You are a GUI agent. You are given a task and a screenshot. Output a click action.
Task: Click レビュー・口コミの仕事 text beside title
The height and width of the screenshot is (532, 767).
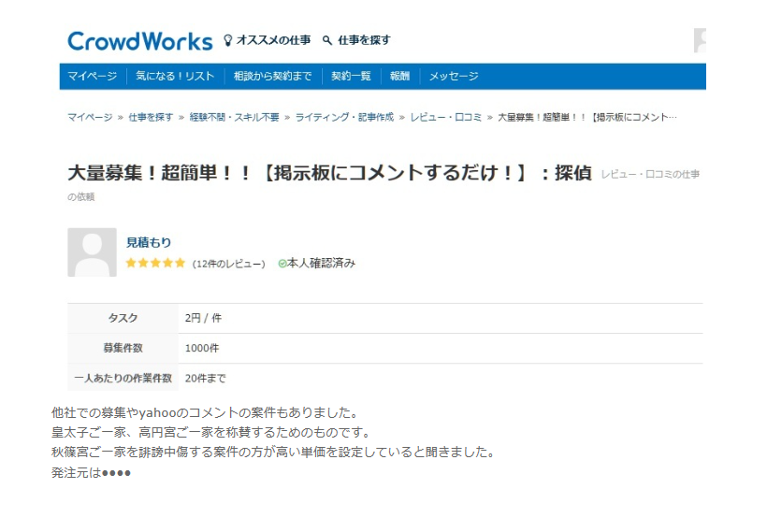650,175
